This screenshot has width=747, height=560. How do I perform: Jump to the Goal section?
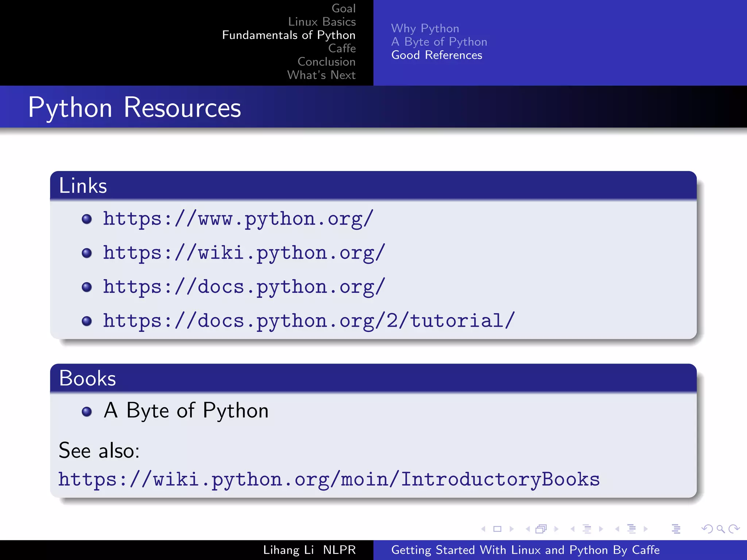(x=344, y=8)
